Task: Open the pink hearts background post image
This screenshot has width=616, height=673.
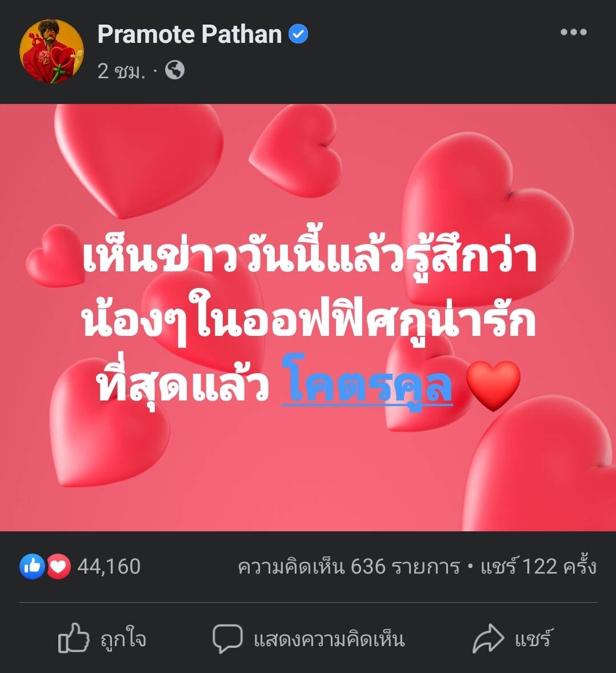Action: pyautogui.click(x=308, y=318)
